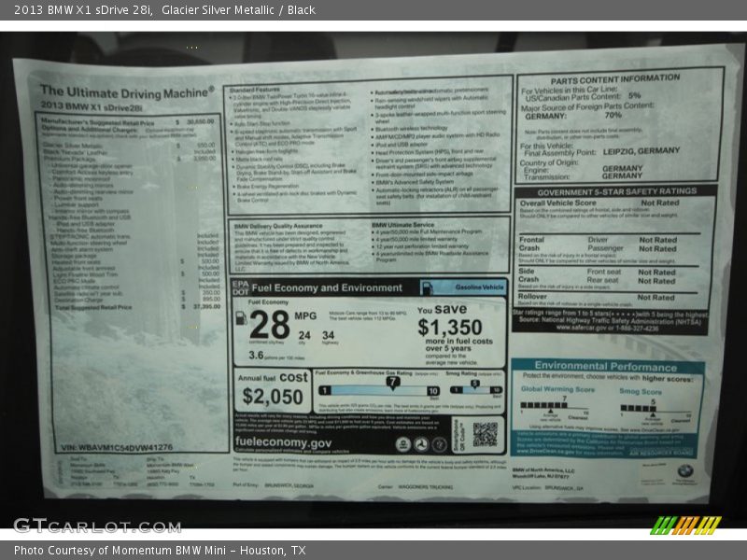This screenshot has height=560, width=747.
Task: Click the EPA DOT badge on the fuel label
Action: 240,287
